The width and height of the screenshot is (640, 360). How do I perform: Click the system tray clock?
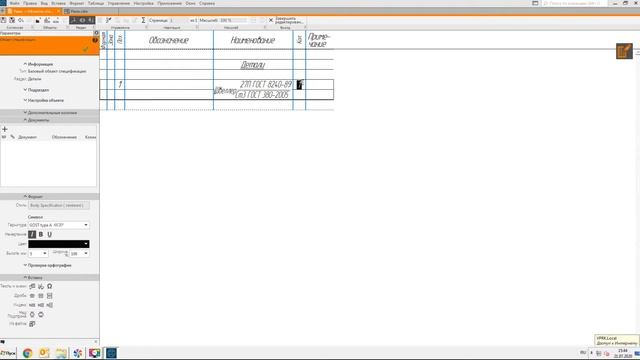[623, 353]
